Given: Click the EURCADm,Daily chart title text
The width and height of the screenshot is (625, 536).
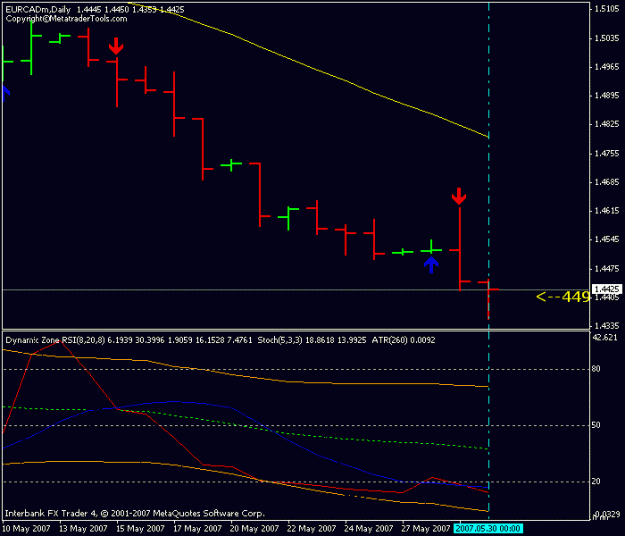Looking at the screenshot, I should click(38, 9).
